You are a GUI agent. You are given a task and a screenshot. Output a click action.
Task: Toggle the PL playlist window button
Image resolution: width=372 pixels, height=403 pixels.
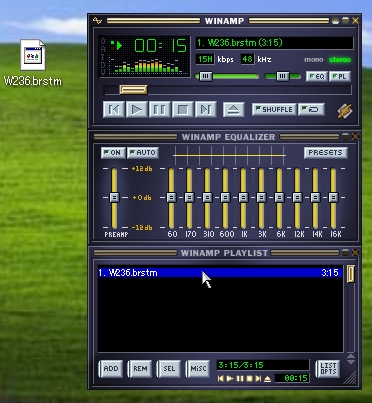pyautogui.click(x=339, y=76)
